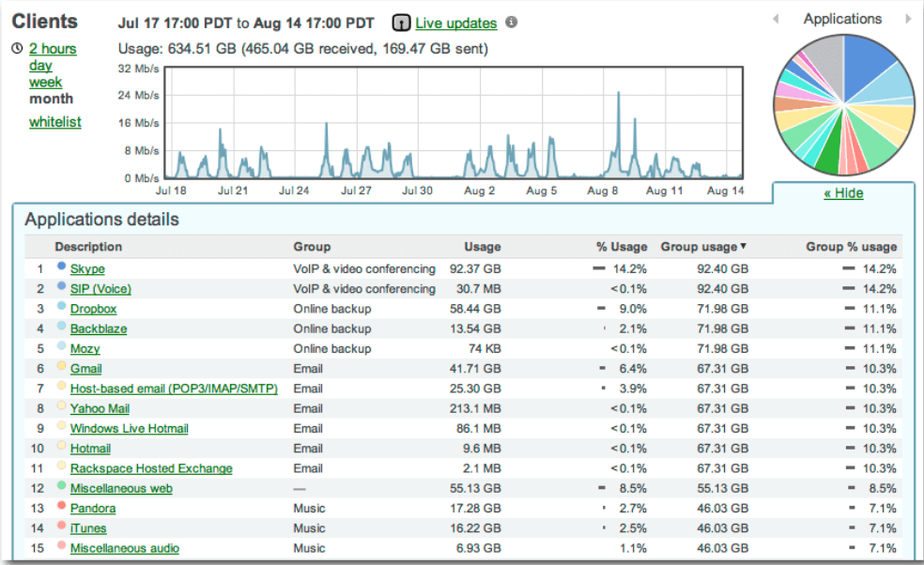Open the Pandora application link
Viewport: 924px width, 565px height.
[93, 509]
